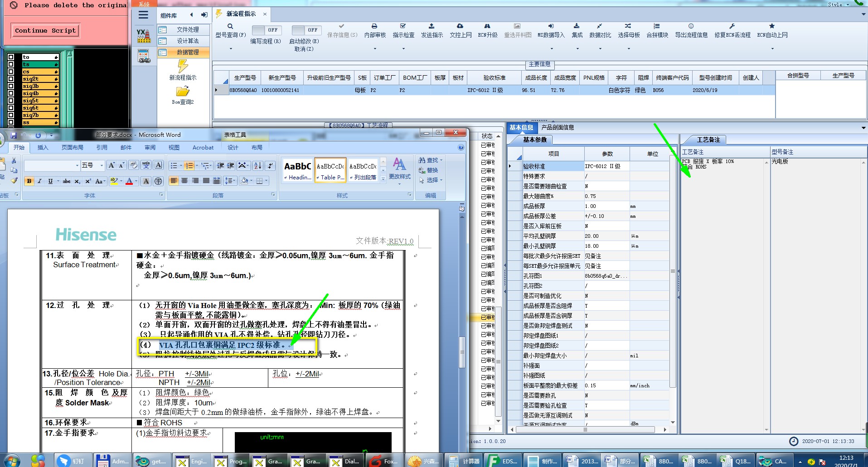The image size is (868, 467).
Task: Open Word 查找 dropdown arrow
Action: (441, 160)
